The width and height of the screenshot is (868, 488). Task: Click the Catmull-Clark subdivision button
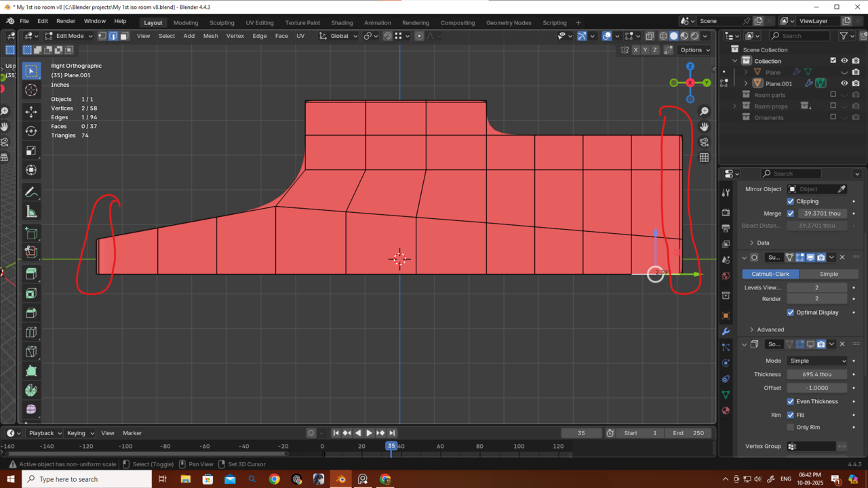coord(770,274)
